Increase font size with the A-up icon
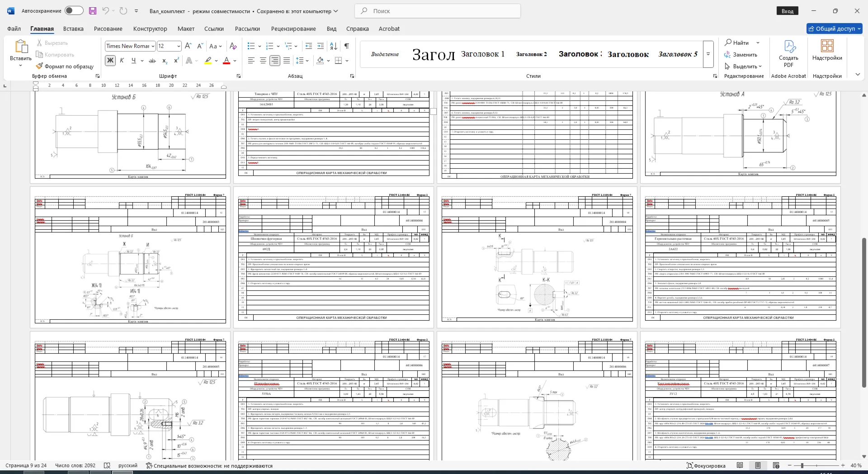Viewport: 868px width, 474px height. point(189,46)
